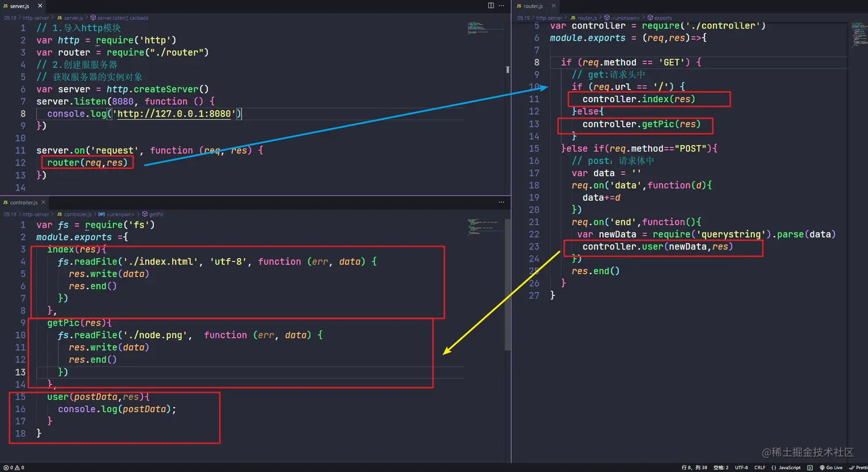Screen dimensions: 868x472
Task: Click the minimap of the controller.js editor
Action: point(485,227)
